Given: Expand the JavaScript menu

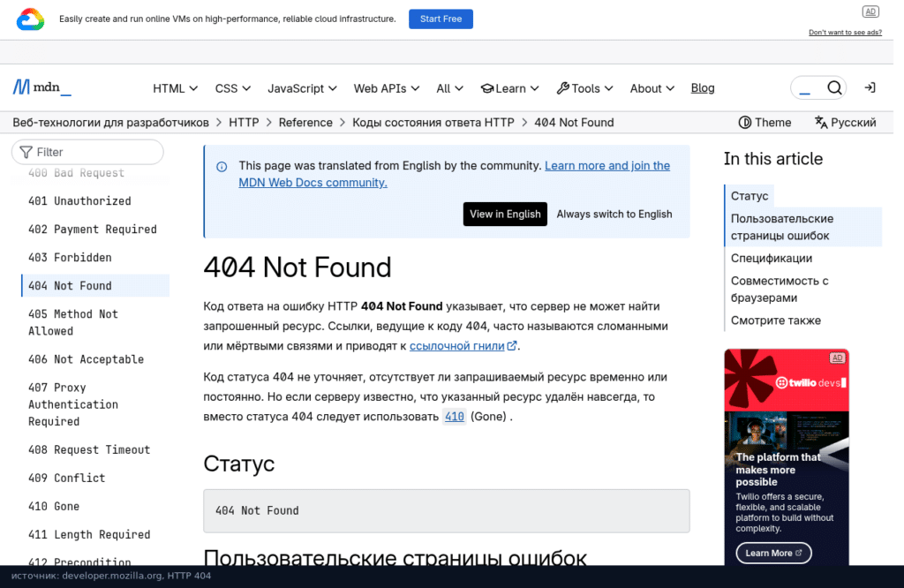Looking at the screenshot, I should [302, 88].
